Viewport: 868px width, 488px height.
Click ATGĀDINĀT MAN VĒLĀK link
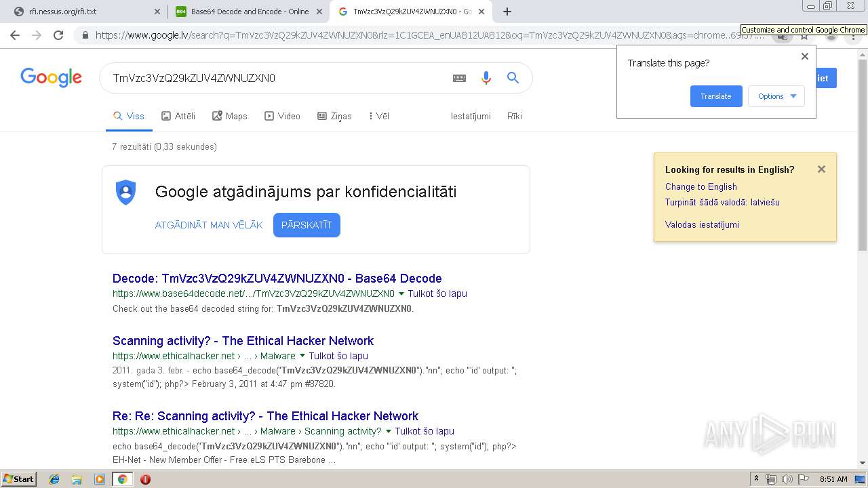click(x=209, y=225)
